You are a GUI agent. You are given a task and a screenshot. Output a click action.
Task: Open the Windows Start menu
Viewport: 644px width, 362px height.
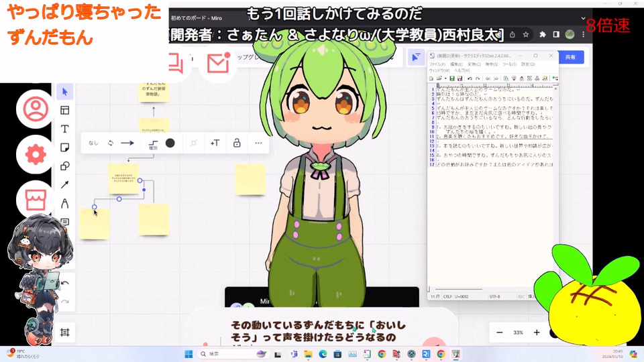(189, 354)
